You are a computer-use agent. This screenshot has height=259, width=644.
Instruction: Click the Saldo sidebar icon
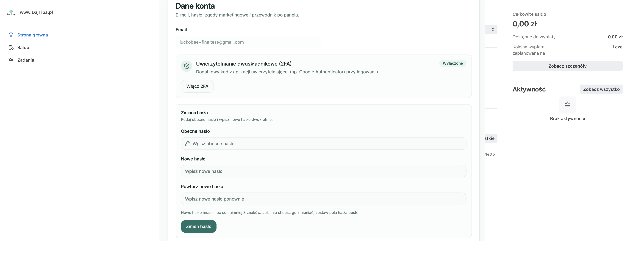[x=11, y=47]
